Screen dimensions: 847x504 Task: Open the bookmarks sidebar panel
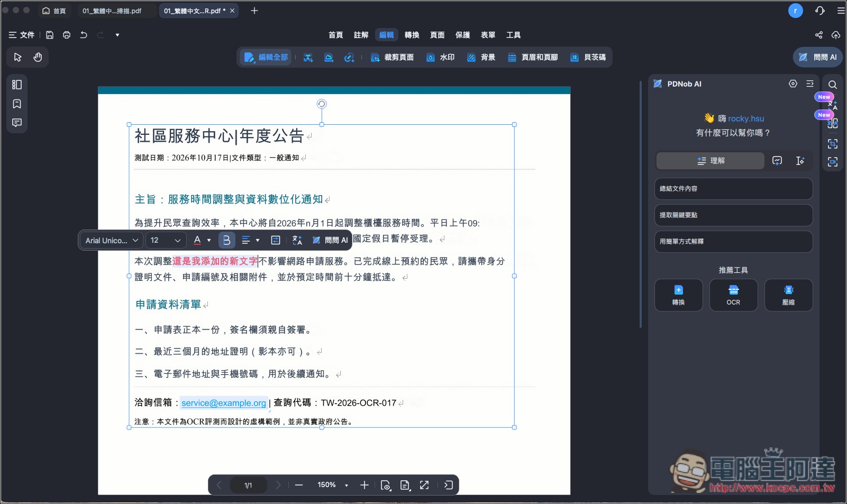17,104
